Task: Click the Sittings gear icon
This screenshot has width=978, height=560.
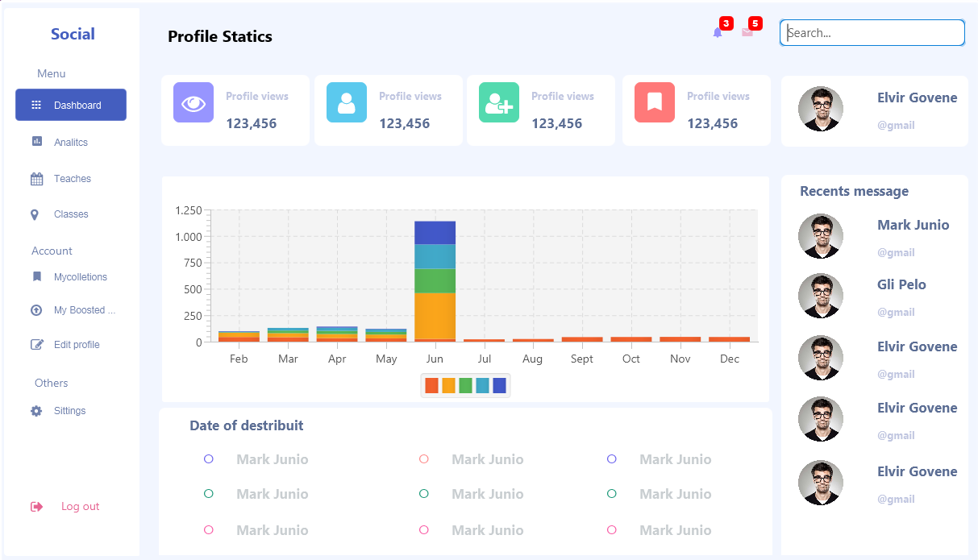Action: pyautogui.click(x=36, y=411)
